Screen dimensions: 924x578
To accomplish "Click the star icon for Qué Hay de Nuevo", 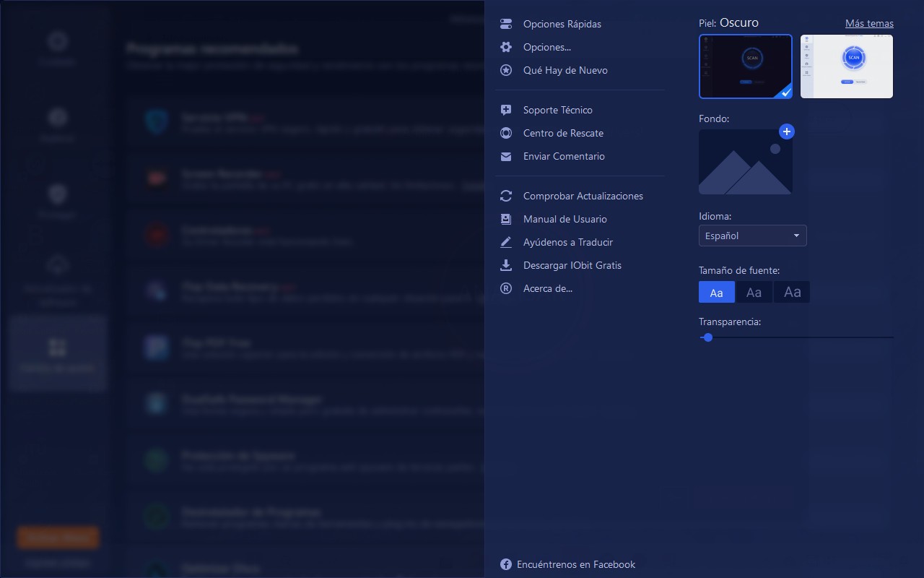I will click(x=506, y=70).
